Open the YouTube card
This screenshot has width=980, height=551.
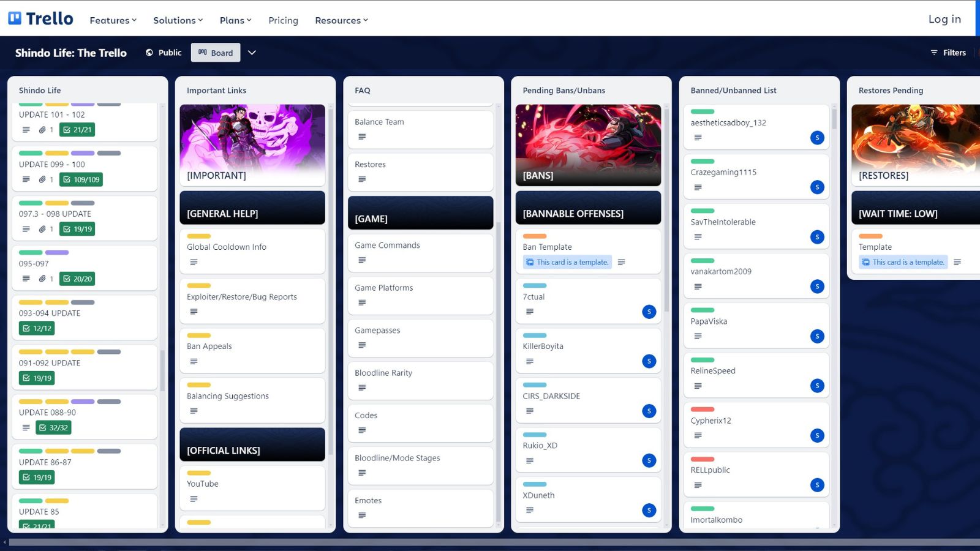pos(252,488)
